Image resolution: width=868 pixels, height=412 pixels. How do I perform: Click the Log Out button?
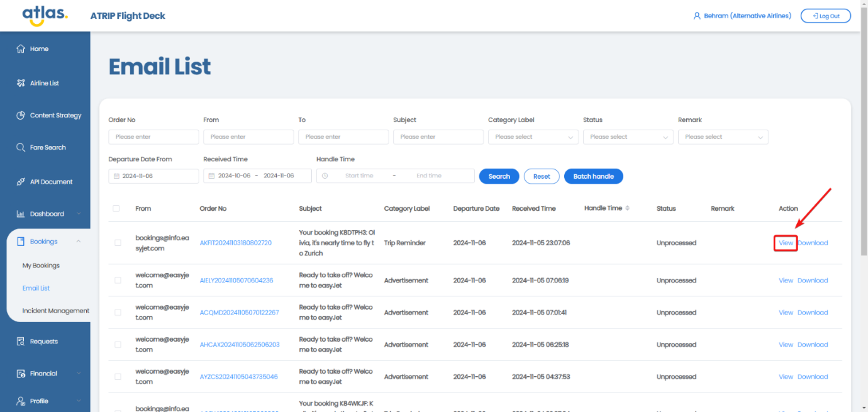[825, 16]
